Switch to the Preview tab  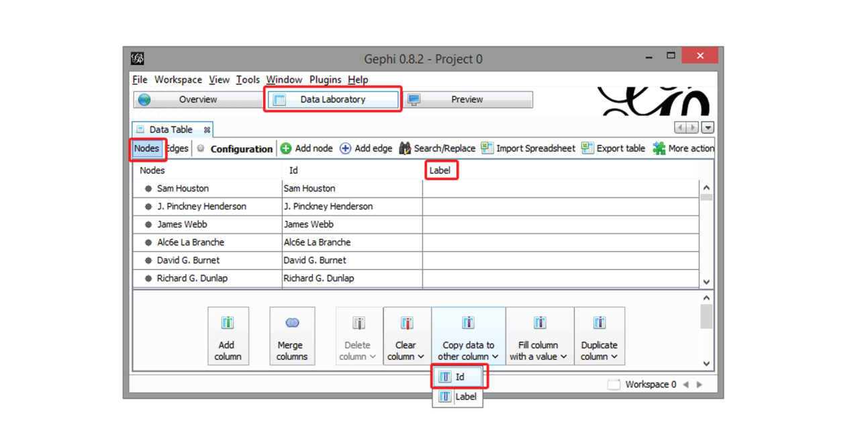click(x=468, y=99)
